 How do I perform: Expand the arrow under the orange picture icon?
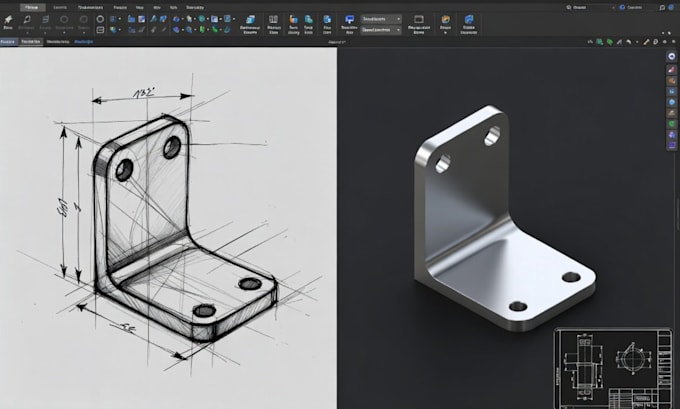(445, 33)
